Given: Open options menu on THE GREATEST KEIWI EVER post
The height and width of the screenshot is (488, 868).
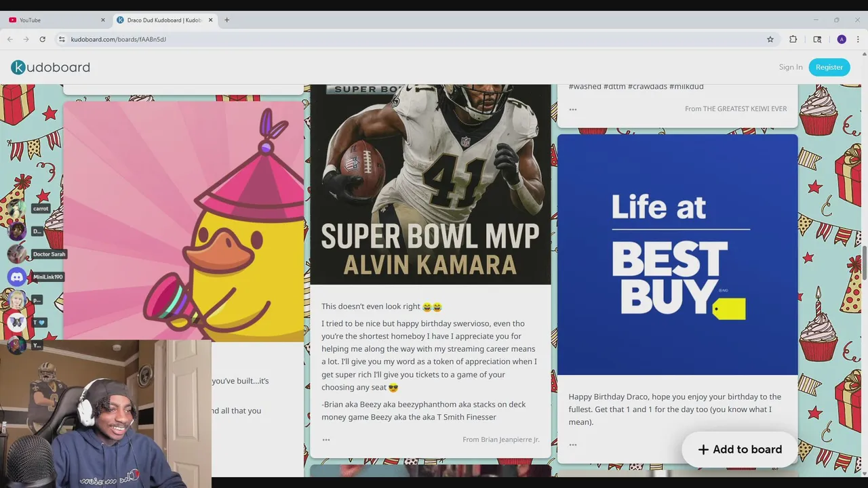Looking at the screenshot, I should coord(573,109).
